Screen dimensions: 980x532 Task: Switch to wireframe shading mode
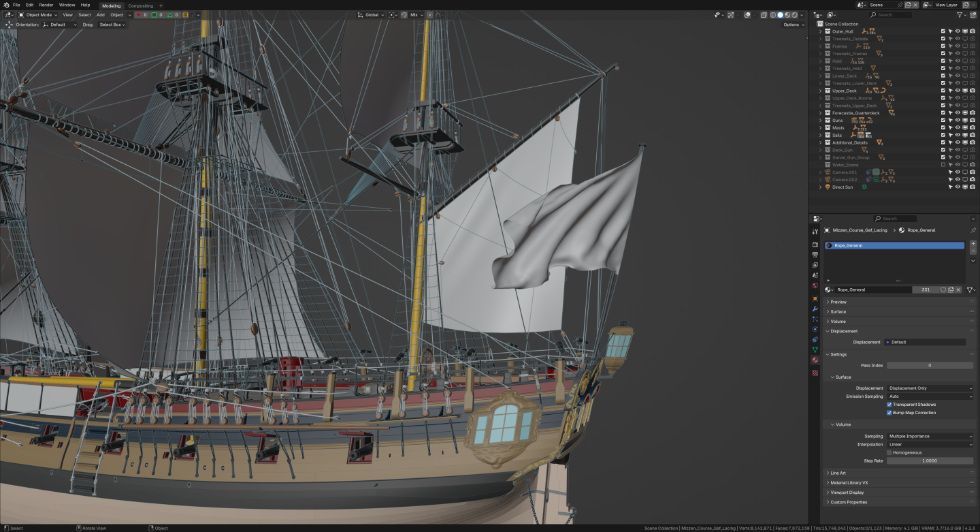point(773,14)
